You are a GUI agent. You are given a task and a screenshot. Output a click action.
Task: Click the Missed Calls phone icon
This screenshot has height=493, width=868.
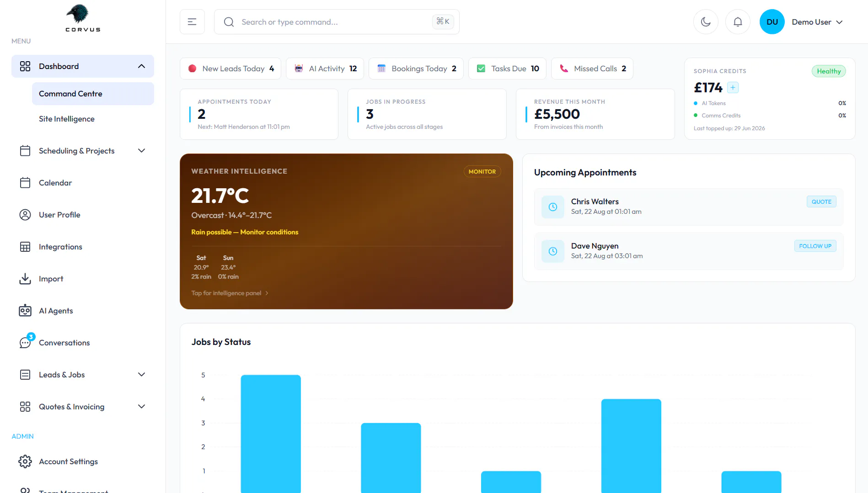coord(564,69)
